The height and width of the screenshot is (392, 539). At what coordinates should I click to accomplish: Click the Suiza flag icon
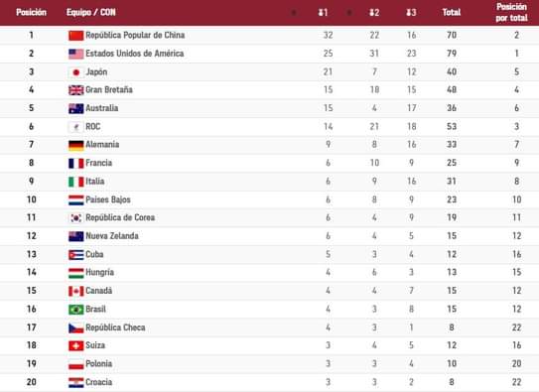tap(76, 345)
